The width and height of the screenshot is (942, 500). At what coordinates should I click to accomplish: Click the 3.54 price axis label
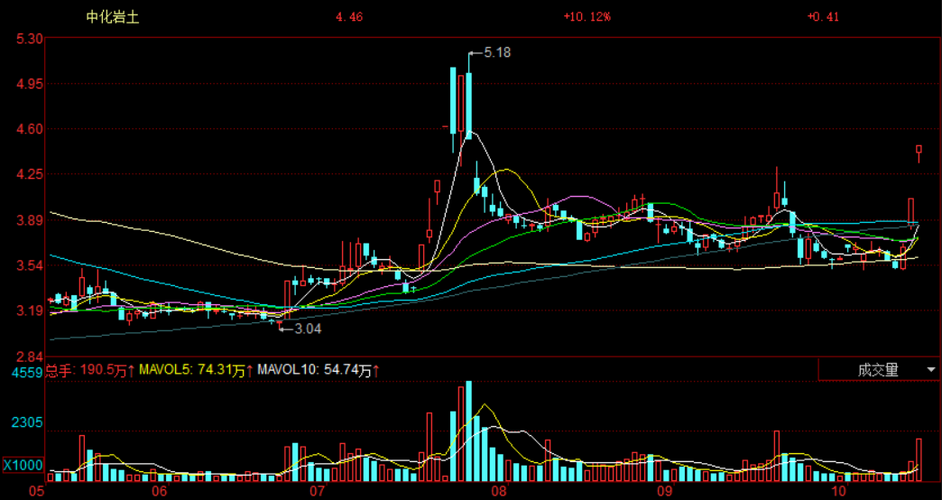[x=28, y=266]
